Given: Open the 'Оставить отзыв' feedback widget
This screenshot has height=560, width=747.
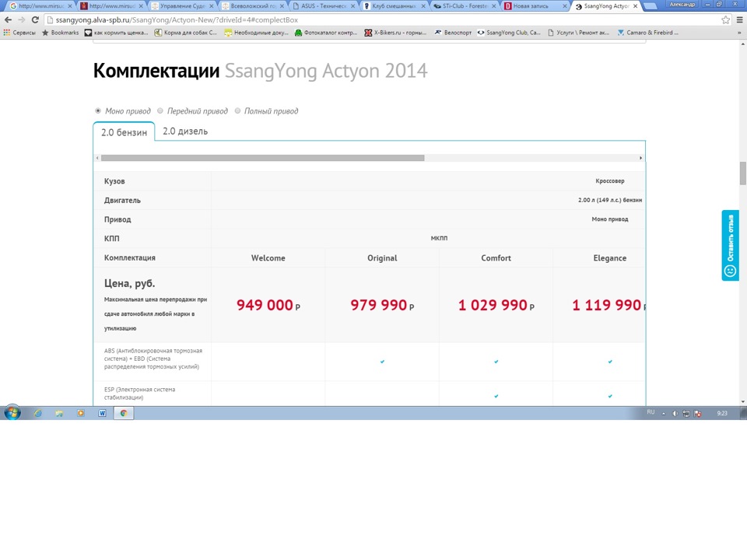Looking at the screenshot, I should pyautogui.click(x=731, y=245).
